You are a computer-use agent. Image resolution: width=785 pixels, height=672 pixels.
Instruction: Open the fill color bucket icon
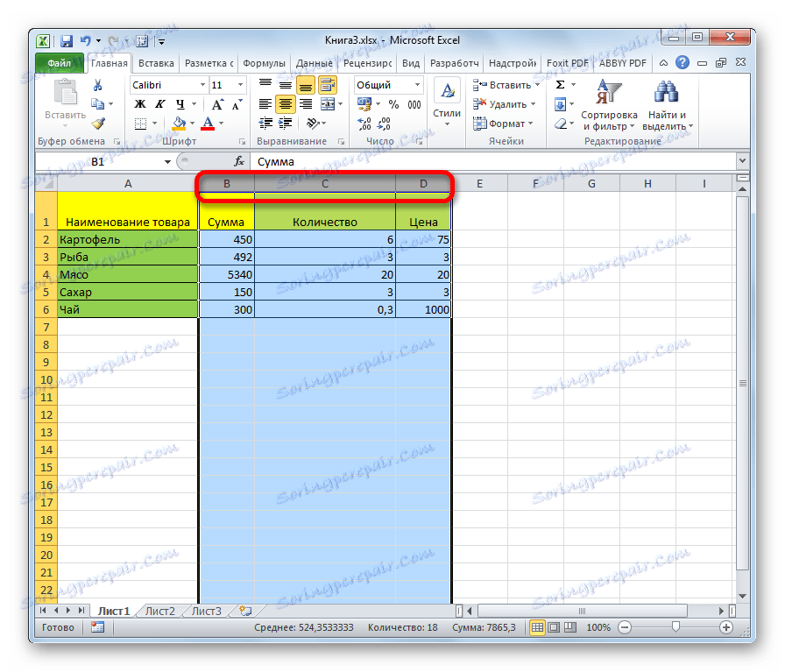[x=180, y=123]
